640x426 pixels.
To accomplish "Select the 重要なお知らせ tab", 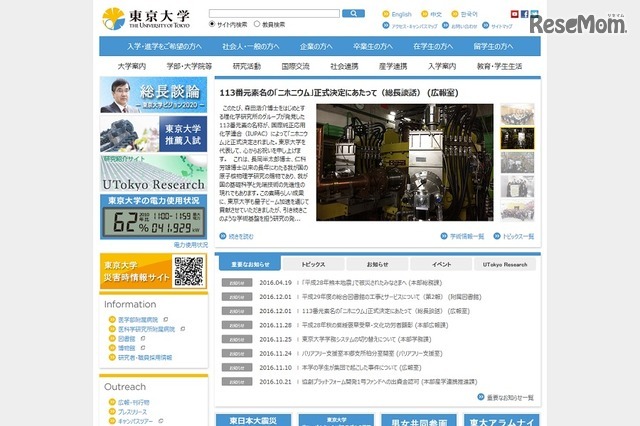I will [250, 264].
